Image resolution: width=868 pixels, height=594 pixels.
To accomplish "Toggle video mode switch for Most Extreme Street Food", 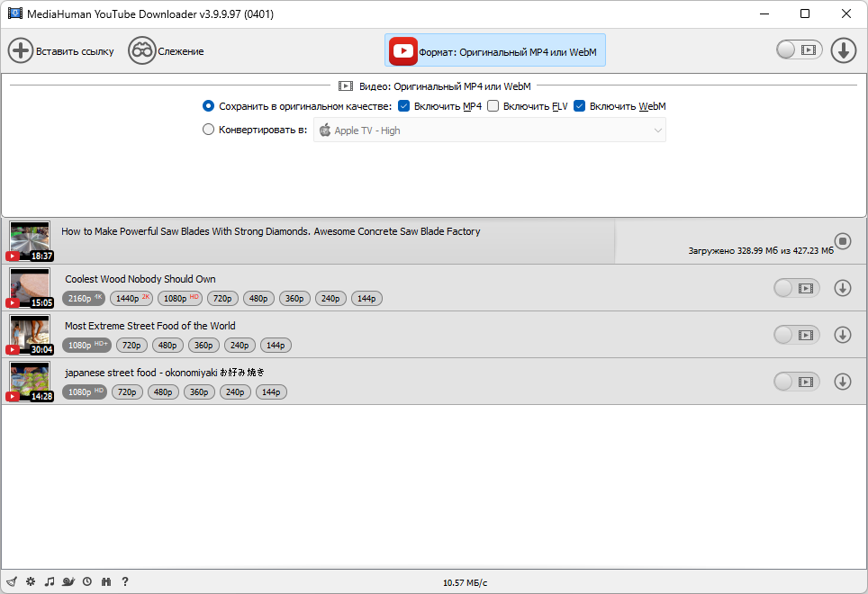I will [x=797, y=335].
